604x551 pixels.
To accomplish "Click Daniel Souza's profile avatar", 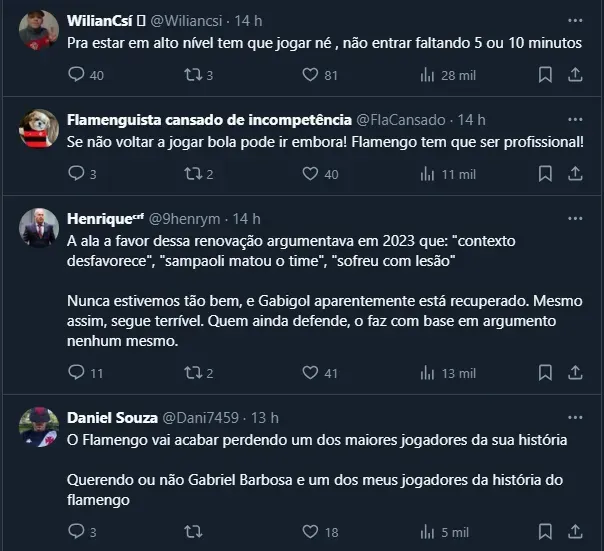I will coord(39,427).
